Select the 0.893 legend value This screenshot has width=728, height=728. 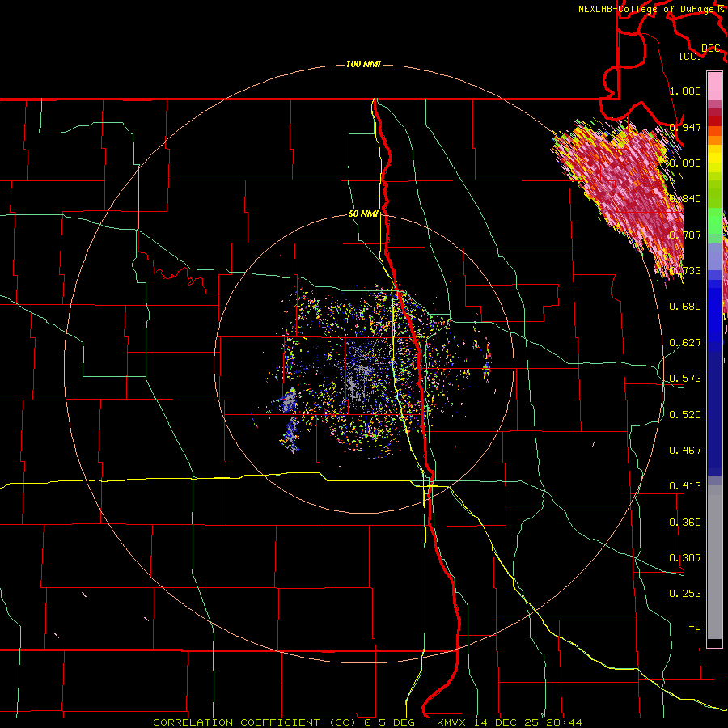click(685, 163)
